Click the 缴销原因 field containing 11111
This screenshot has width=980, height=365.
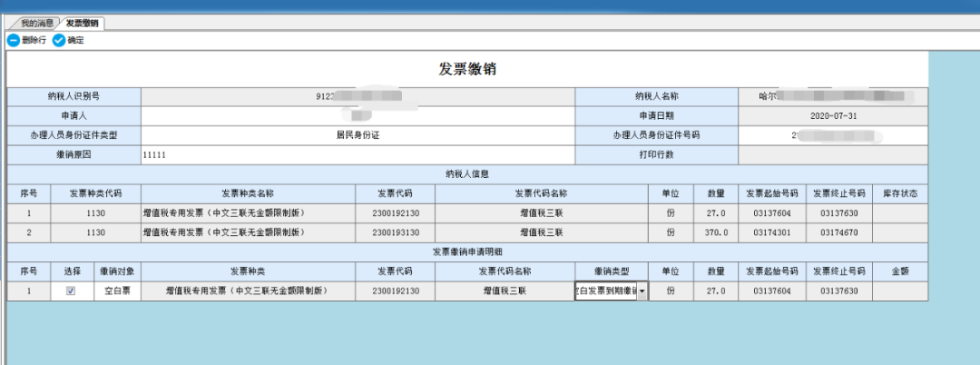click(x=358, y=154)
